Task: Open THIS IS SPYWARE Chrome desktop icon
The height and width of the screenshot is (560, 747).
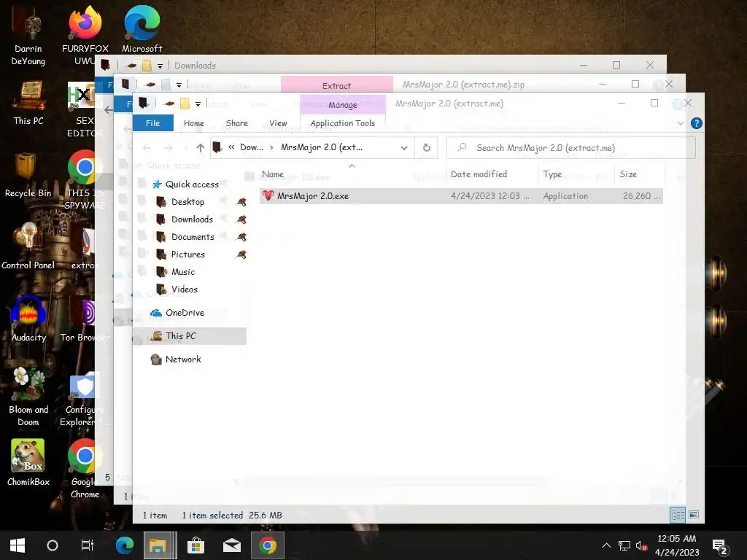Action: 85,180
